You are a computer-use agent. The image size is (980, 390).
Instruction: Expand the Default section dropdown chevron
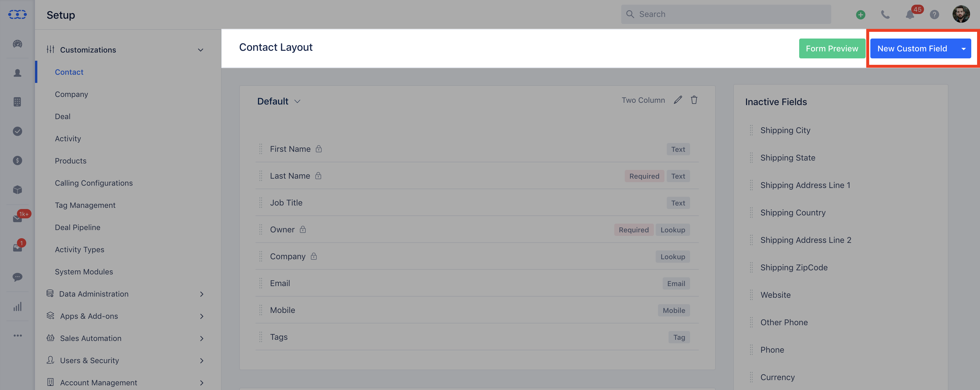pos(297,101)
